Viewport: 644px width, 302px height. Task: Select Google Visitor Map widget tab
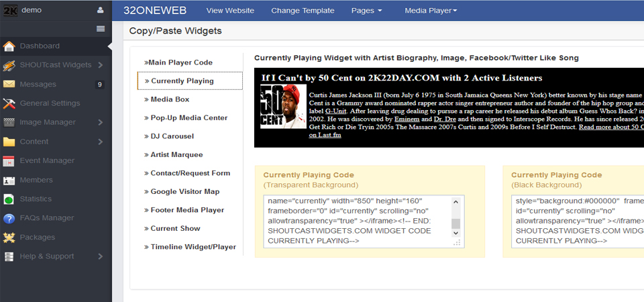[182, 192]
